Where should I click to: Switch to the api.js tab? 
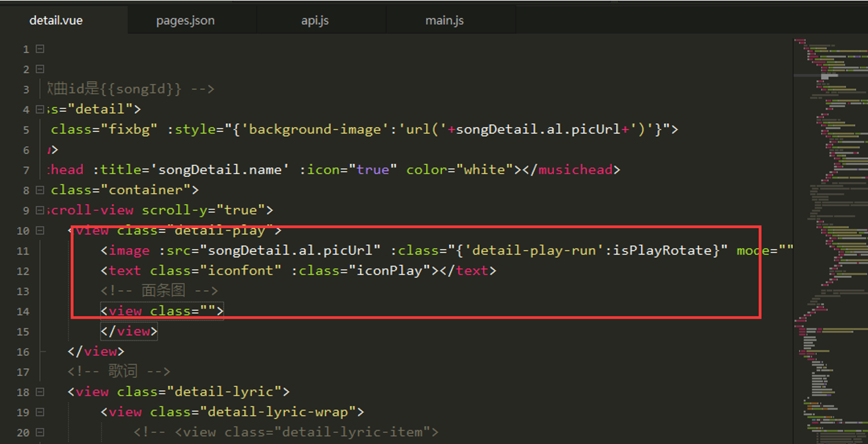(315, 20)
